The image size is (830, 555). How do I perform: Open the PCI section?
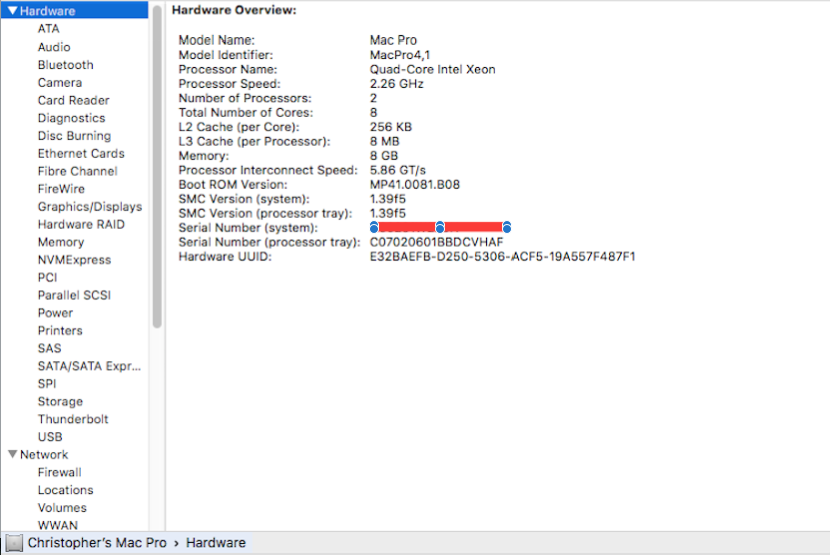(47, 278)
